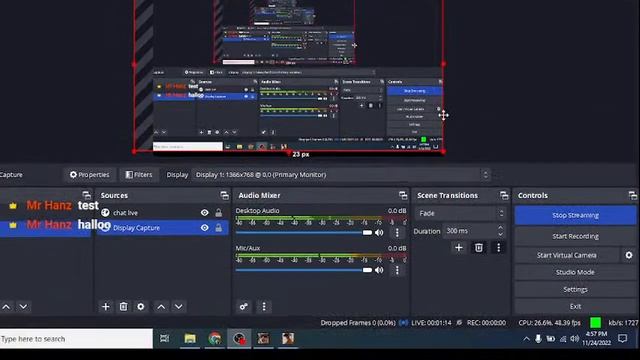The image size is (640, 360).
Task: Open Desktop Audio options menu
Action: point(397,233)
